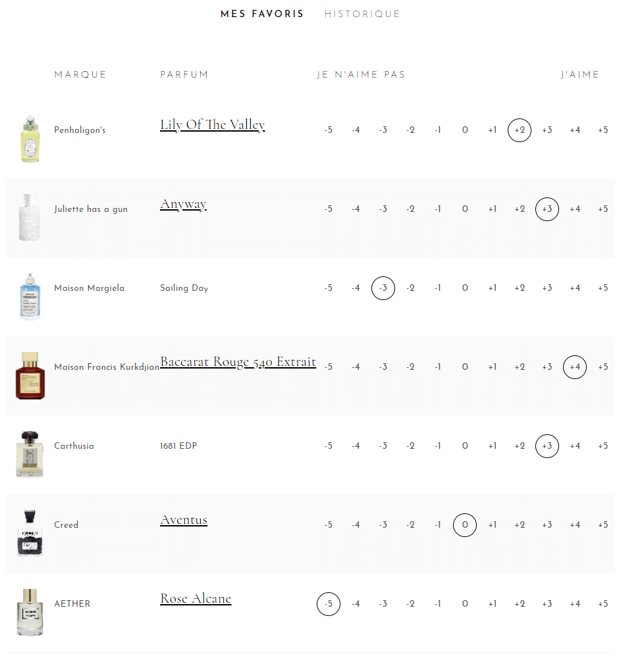Click the Juliette has a gun bottle image

30,218
